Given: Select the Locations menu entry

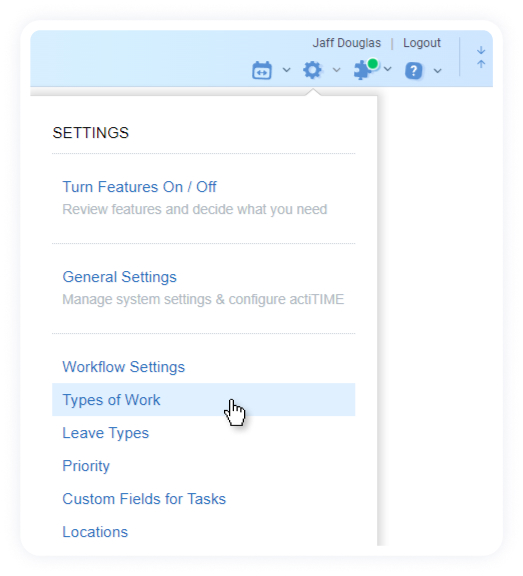Looking at the screenshot, I should click(95, 532).
